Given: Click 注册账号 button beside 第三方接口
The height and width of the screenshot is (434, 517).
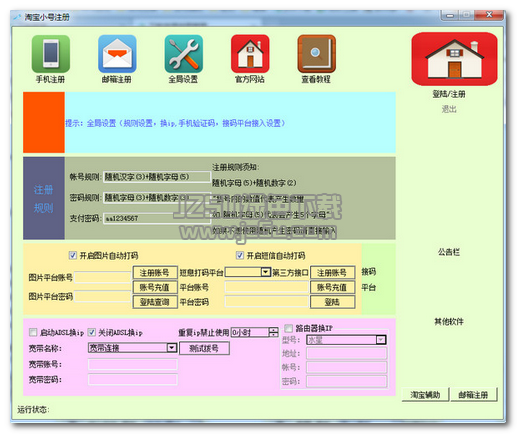Looking at the screenshot, I should 332,273.
